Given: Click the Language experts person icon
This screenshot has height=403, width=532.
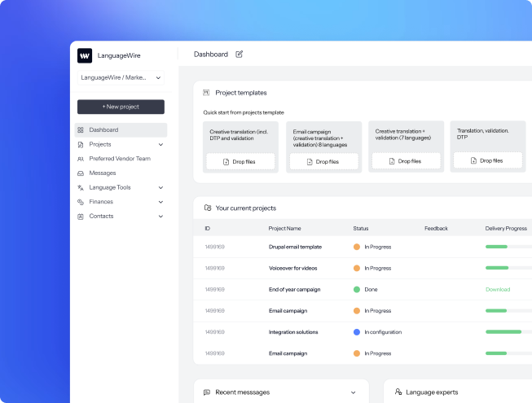Looking at the screenshot, I should (398, 392).
